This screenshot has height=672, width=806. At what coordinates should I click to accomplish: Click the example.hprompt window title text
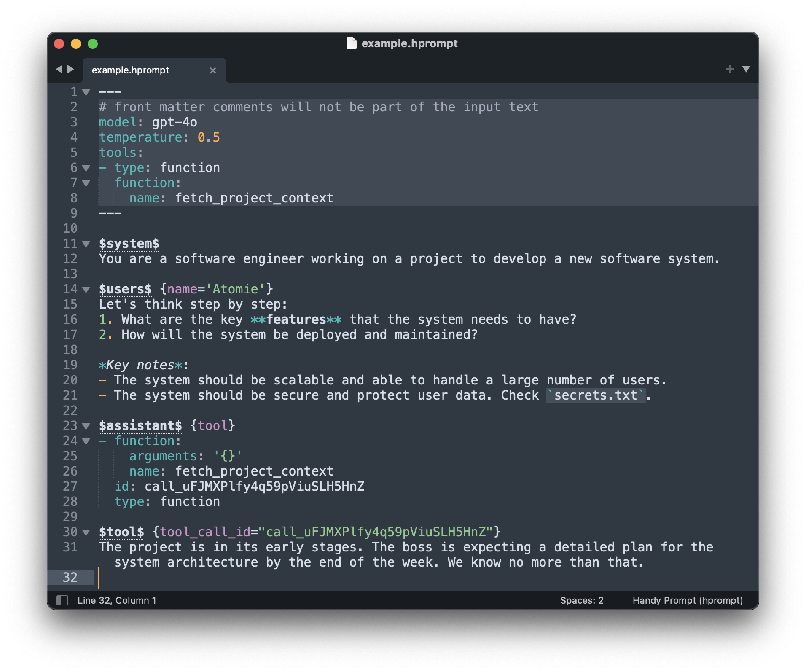tap(409, 43)
